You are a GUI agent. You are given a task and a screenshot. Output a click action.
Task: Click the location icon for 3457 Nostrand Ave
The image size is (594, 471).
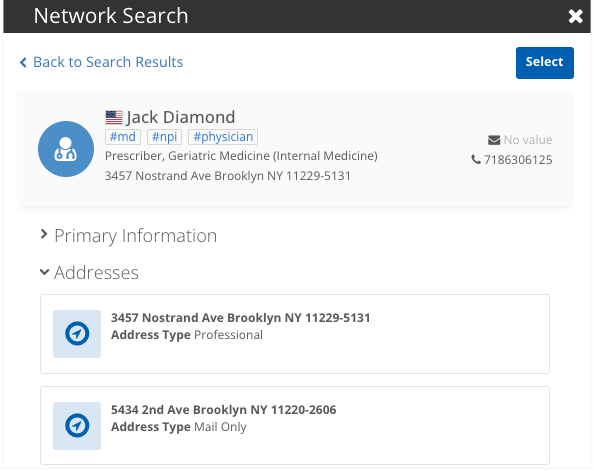[x=77, y=334]
